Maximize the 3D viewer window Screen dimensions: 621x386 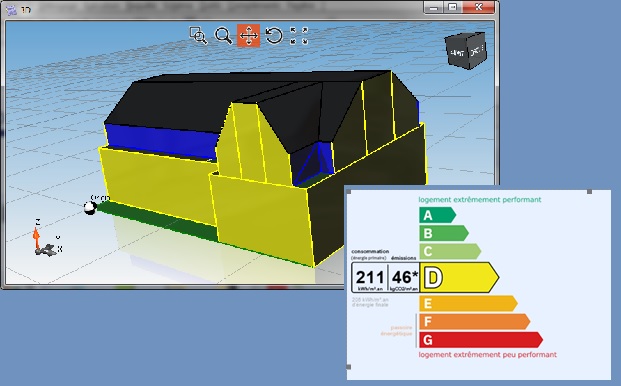click(x=453, y=7)
